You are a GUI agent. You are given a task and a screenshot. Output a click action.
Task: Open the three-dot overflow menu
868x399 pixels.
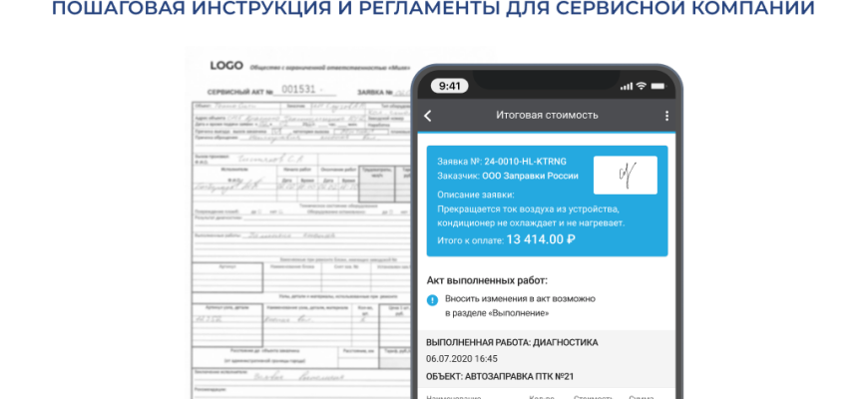coord(666,116)
